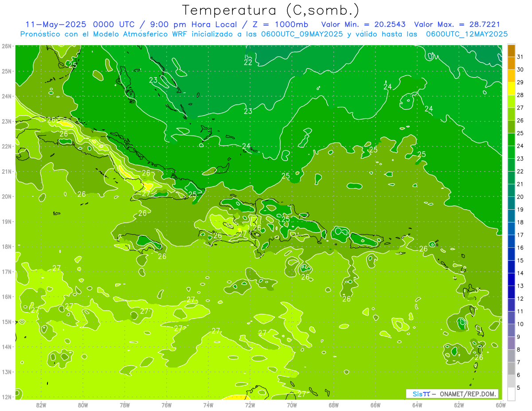Click the 'Z = 1000mb' level text
Screen dimensions: 532x411
coord(280,24)
